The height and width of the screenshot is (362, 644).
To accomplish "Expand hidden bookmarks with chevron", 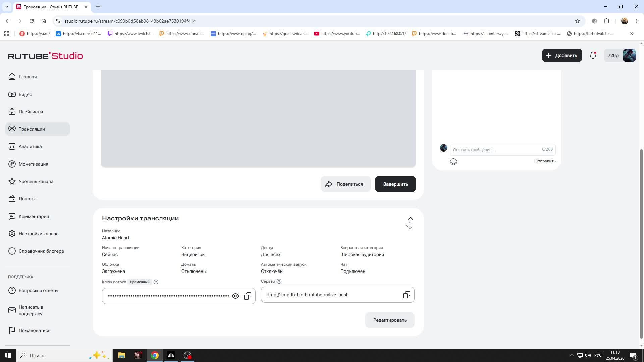I will coord(632,34).
